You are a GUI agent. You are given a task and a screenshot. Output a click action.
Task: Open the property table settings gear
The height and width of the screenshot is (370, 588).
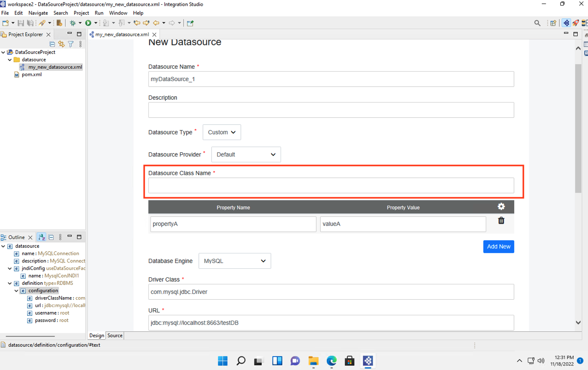click(501, 206)
